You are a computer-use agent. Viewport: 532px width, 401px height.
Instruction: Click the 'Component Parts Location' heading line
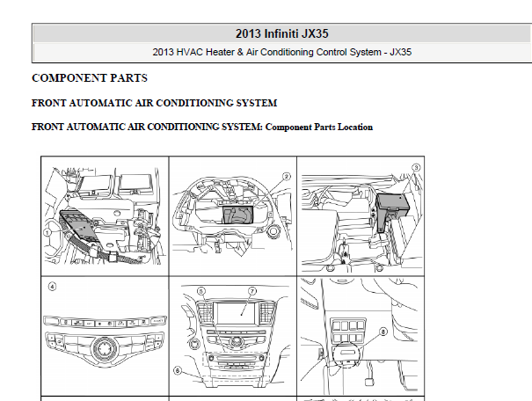tap(202, 127)
